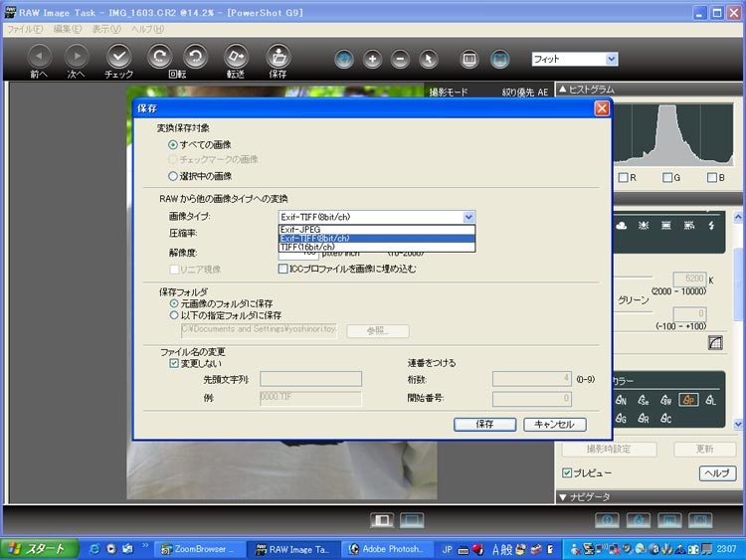
Task: Click the チェック checkmark toolbar icon
Action: [x=119, y=57]
